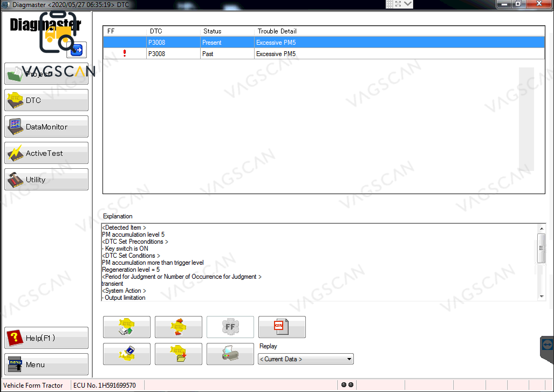Clear the stored DTC codes
Viewport: 554px width, 392px height.
click(179, 327)
